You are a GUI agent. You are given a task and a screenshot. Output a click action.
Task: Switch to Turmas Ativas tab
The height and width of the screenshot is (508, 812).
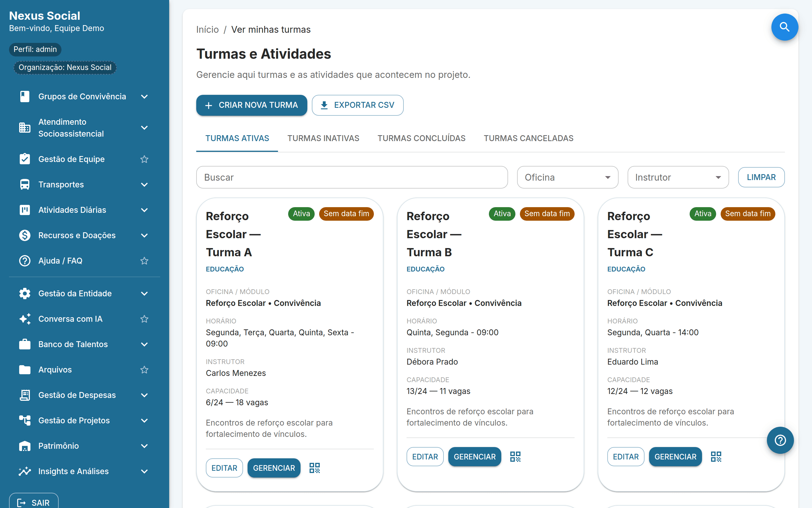(x=237, y=138)
